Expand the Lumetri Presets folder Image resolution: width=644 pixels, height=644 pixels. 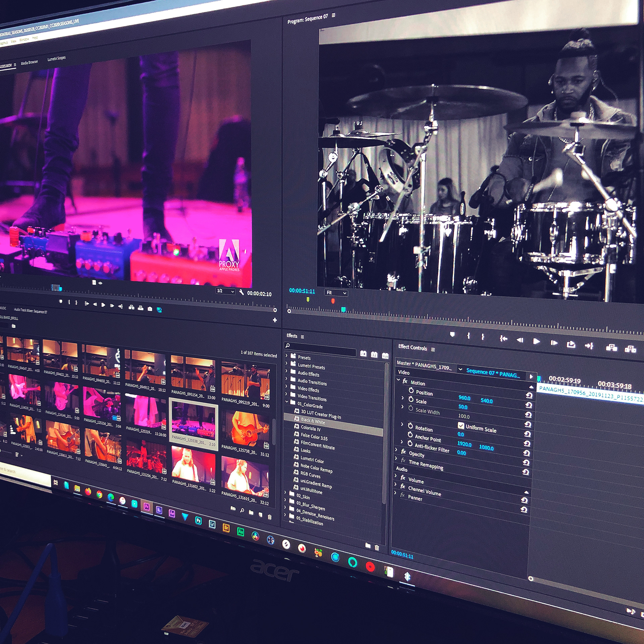click(286, 363)
